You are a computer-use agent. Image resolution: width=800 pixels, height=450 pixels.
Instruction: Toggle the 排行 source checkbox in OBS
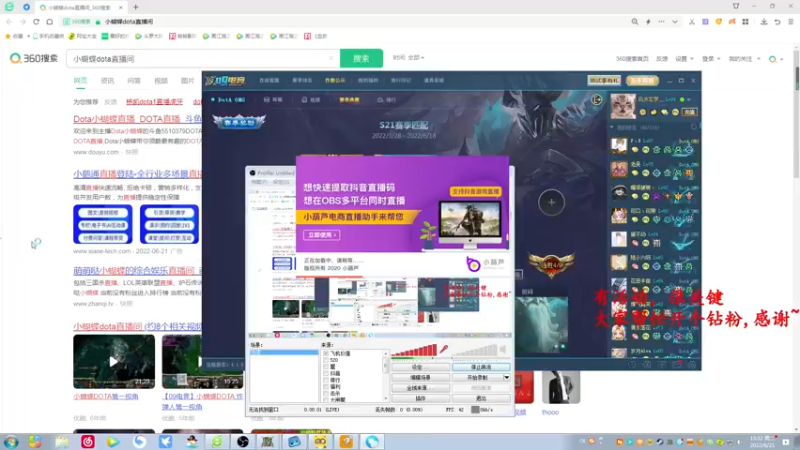point(326,380)
